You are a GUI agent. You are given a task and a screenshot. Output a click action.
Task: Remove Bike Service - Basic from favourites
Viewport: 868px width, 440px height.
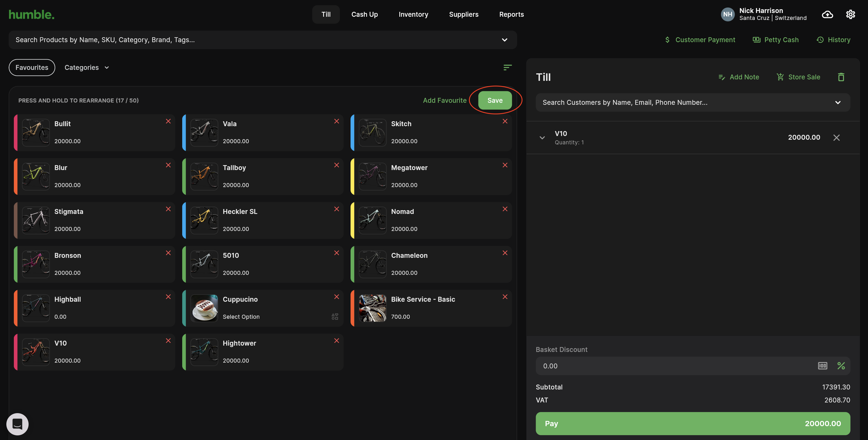pos(505,297)
